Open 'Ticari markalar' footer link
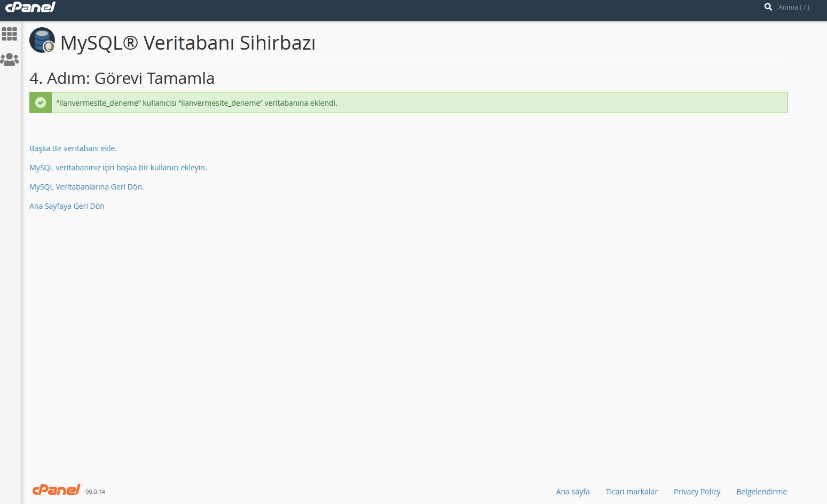Screen dimensions: 827x504 631,492
